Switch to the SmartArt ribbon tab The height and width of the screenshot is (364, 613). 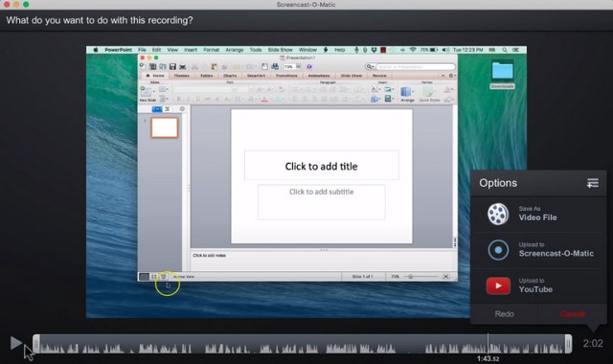256,76
